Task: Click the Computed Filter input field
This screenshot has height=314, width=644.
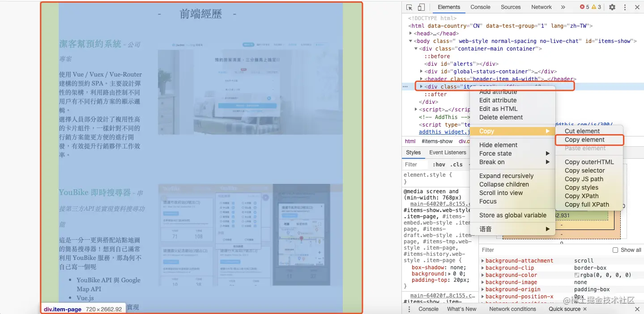Action: [544, 250]
